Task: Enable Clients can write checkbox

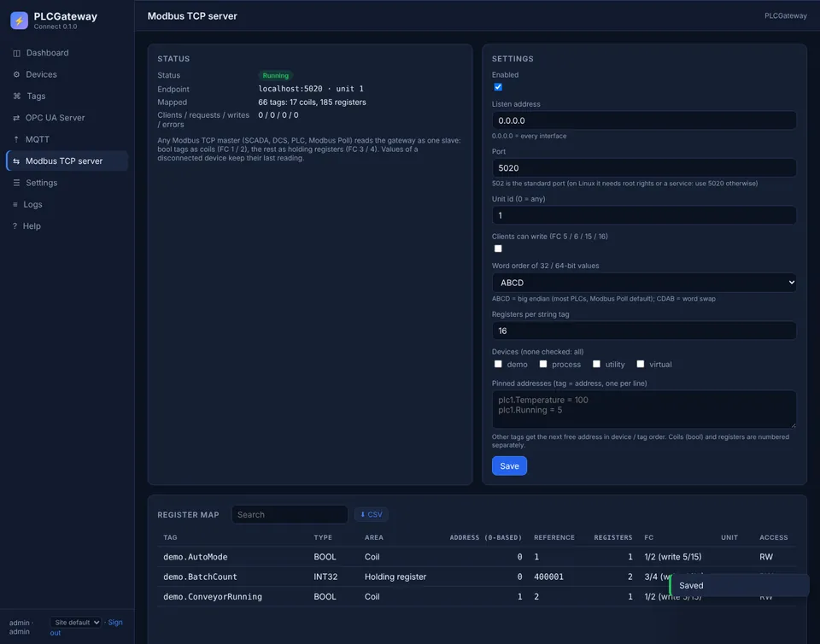Action: [x=498, y=249]
